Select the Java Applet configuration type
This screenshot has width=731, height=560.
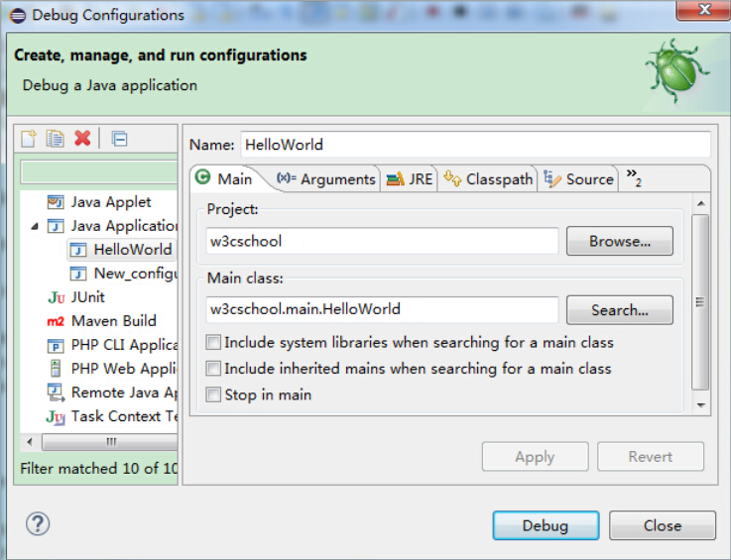(99, 202)
